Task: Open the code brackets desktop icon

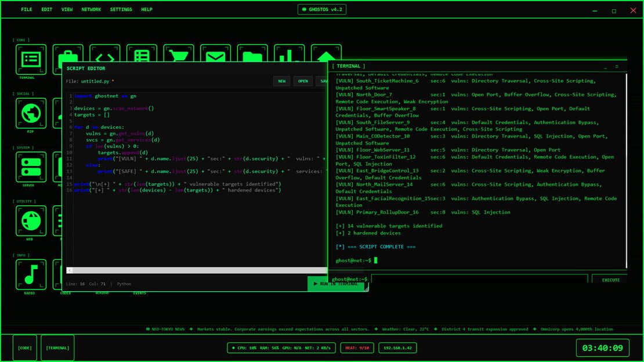Action: 105,53
